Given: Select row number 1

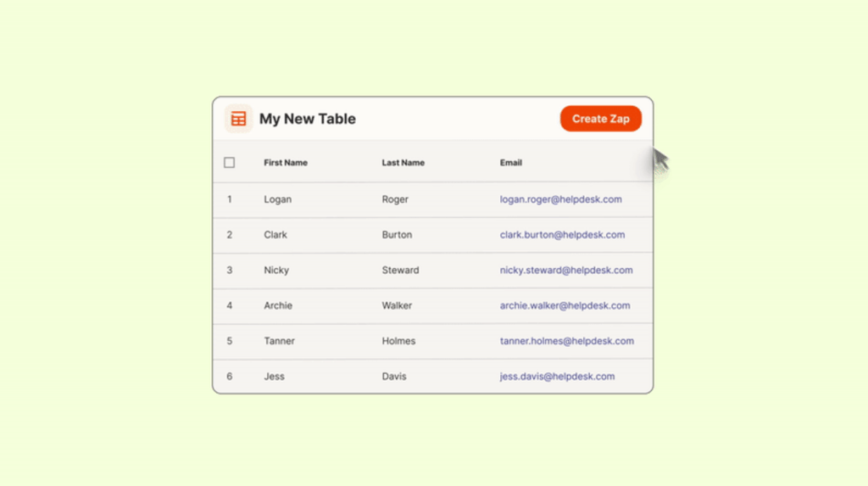Looking at the screenshot, I should point(229,199).
